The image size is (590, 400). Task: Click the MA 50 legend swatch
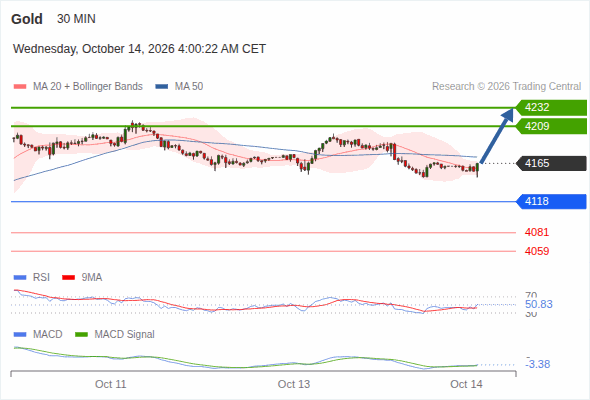[162, 87]
